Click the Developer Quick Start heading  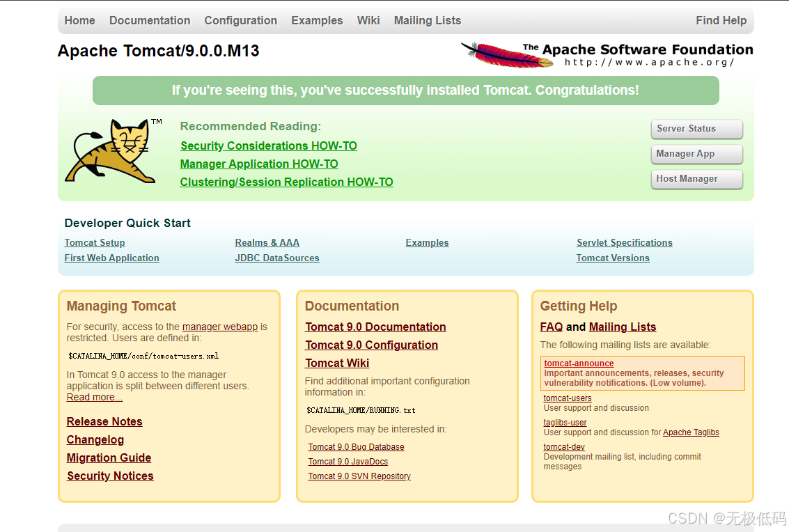tap(127, 223)
